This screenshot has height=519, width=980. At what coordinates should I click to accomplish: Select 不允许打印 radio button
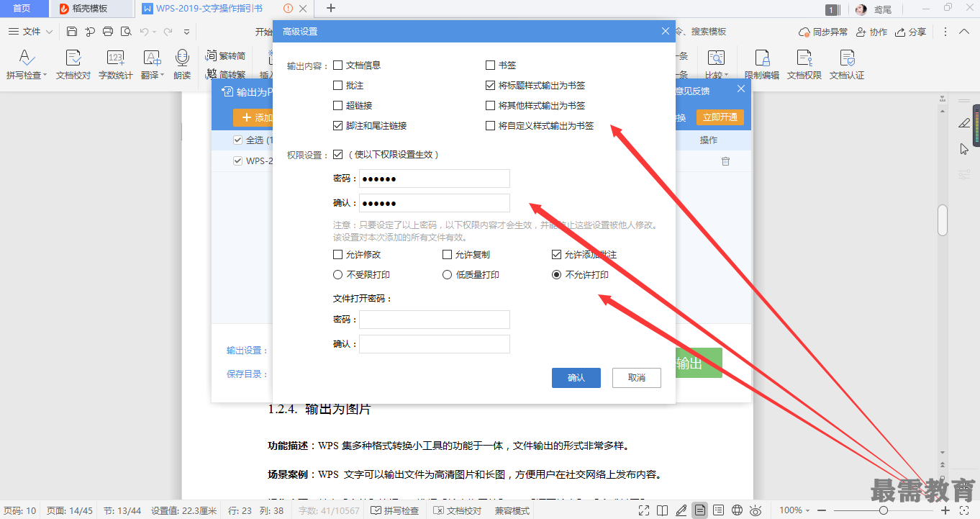556,274
